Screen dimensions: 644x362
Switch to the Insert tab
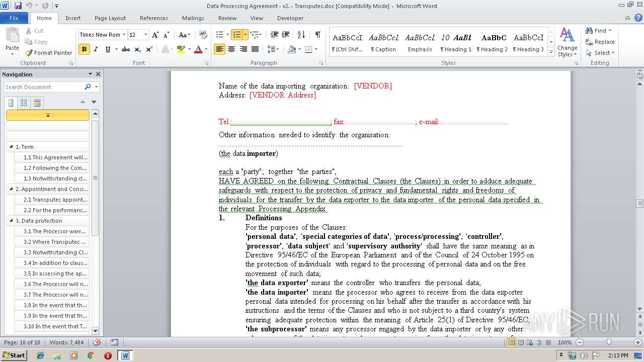pos(73,18)
